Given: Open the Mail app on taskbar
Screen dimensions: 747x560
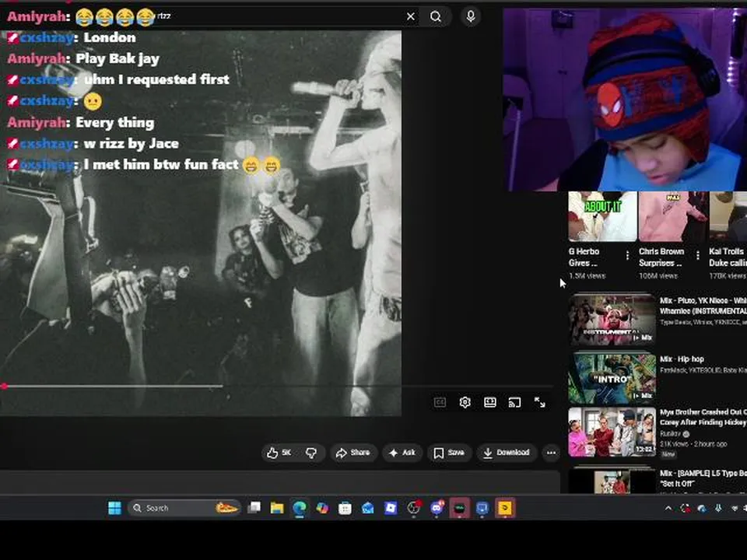Looking at the screenshot, I should click(x=368, y=508).
